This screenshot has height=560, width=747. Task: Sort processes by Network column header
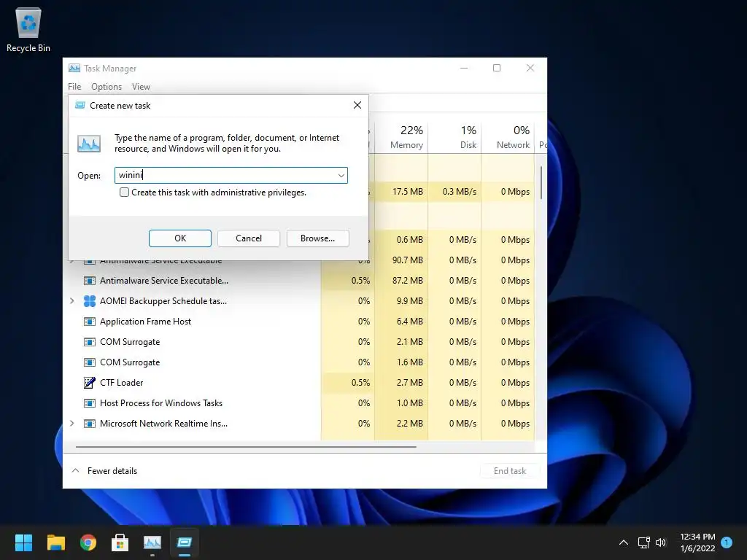508,136
